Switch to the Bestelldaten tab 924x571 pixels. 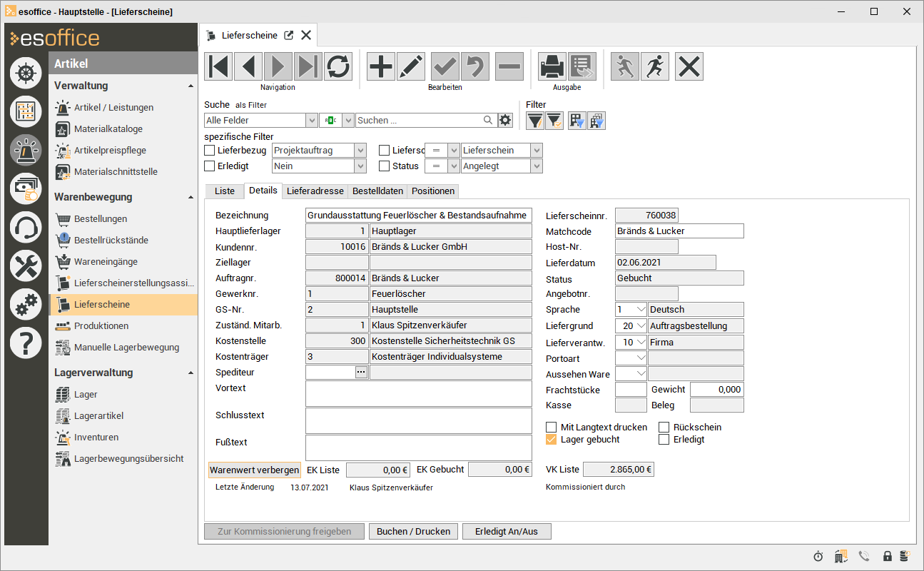click(x=378, y=191)
